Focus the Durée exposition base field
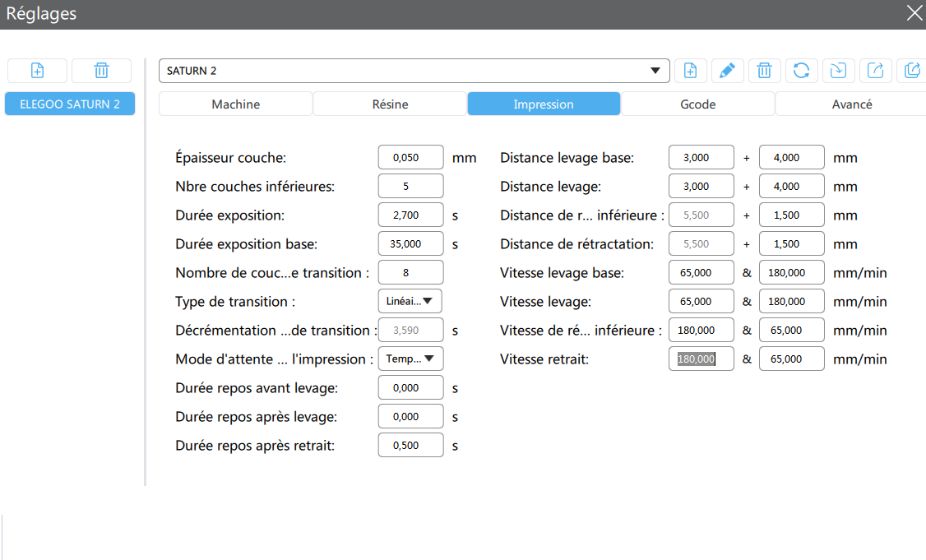Image resolution: width=926 pixels, height=560 pixels. [410, 243]
